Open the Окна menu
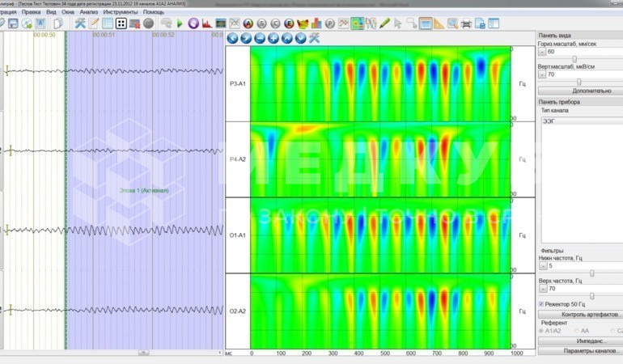 [68, 12]
